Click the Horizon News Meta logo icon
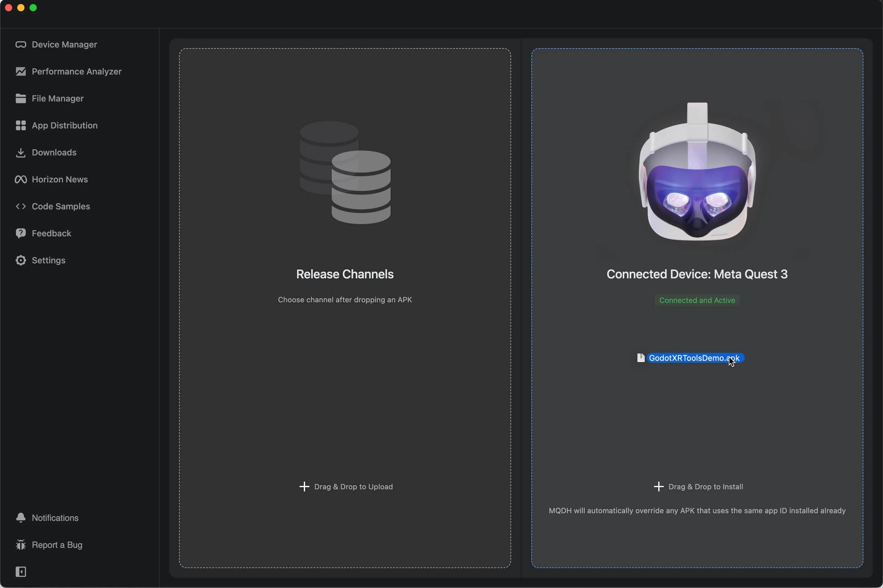Viewport: 883px width, 588px height. point(21,180)
